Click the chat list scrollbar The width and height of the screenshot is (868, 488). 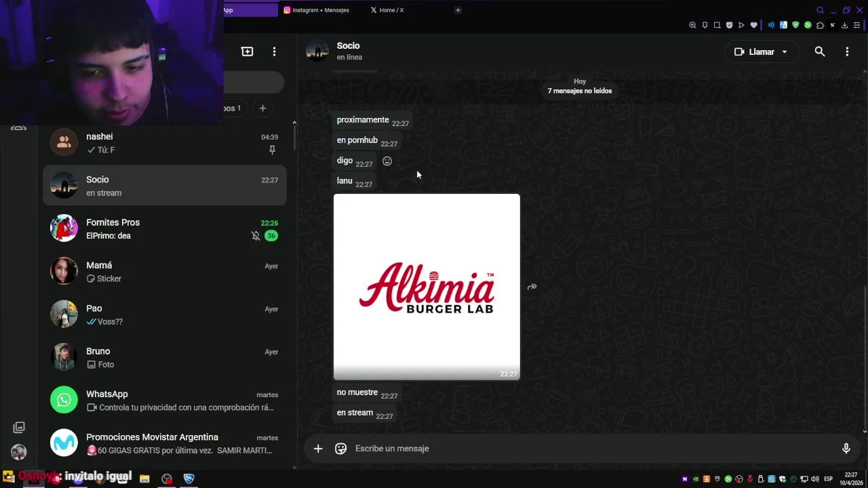[294, 138]
